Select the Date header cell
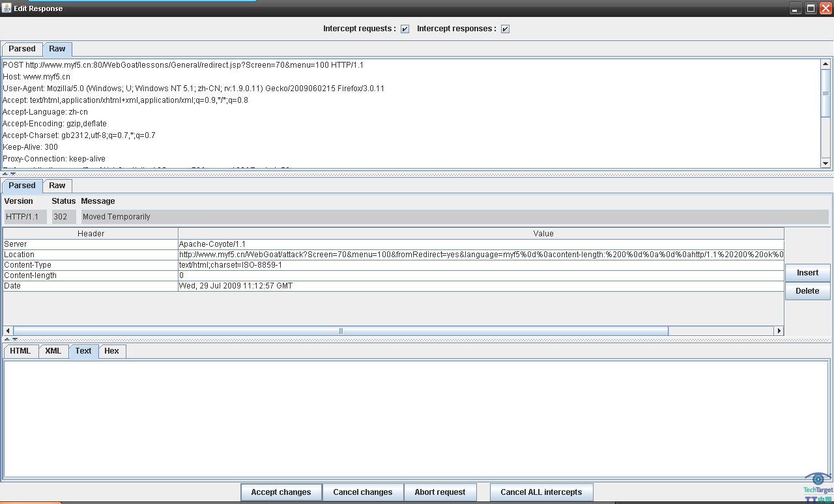The width and height of the screenshot is (834, 504). point(91,286)
